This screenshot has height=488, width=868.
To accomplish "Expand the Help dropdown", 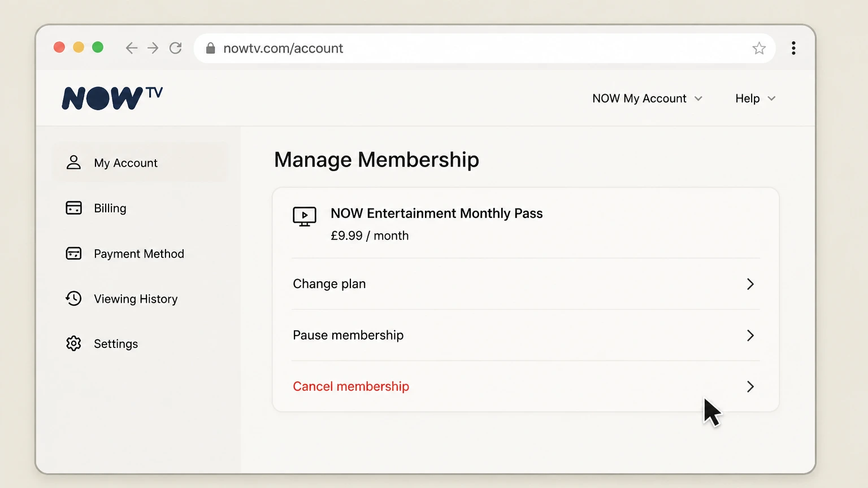I will 756,98.
